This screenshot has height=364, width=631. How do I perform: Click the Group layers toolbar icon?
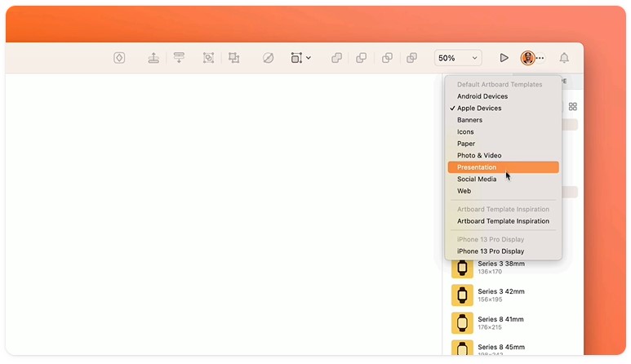pos(208,58)
